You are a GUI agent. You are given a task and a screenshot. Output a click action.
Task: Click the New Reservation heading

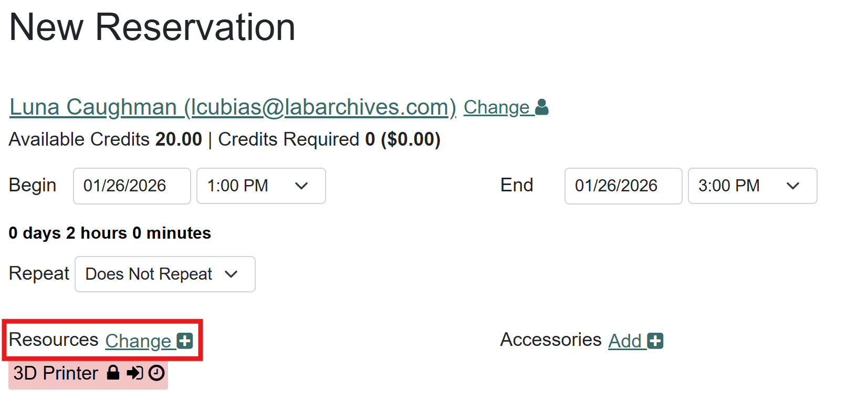152,27
